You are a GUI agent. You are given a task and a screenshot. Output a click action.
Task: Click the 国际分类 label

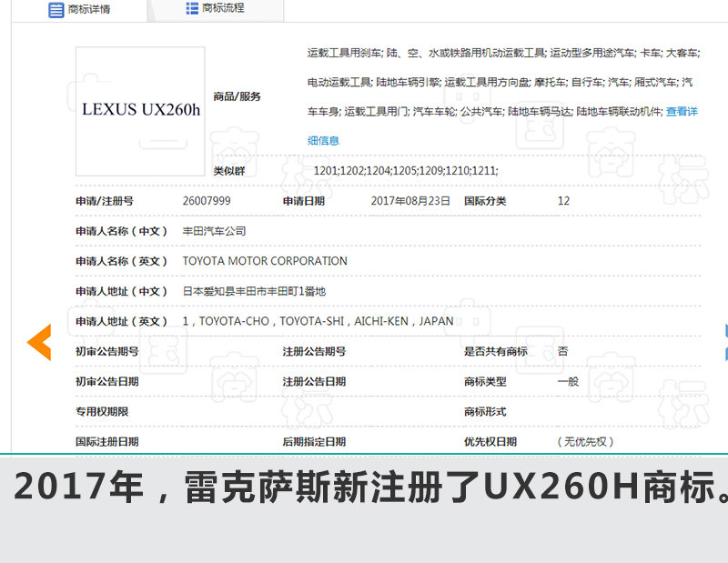pos(485,201)
